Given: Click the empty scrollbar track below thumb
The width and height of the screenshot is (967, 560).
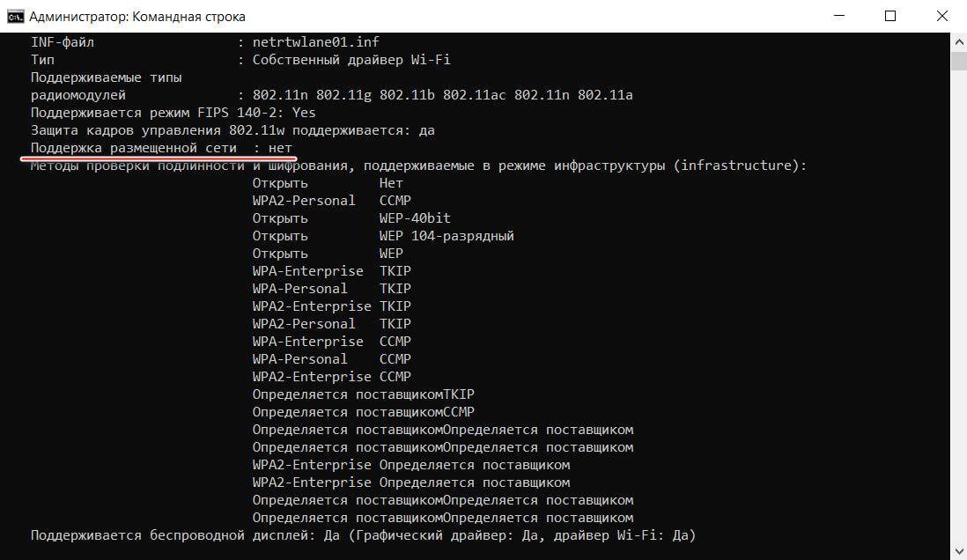Looking at the screenshot, I should 958,308.
